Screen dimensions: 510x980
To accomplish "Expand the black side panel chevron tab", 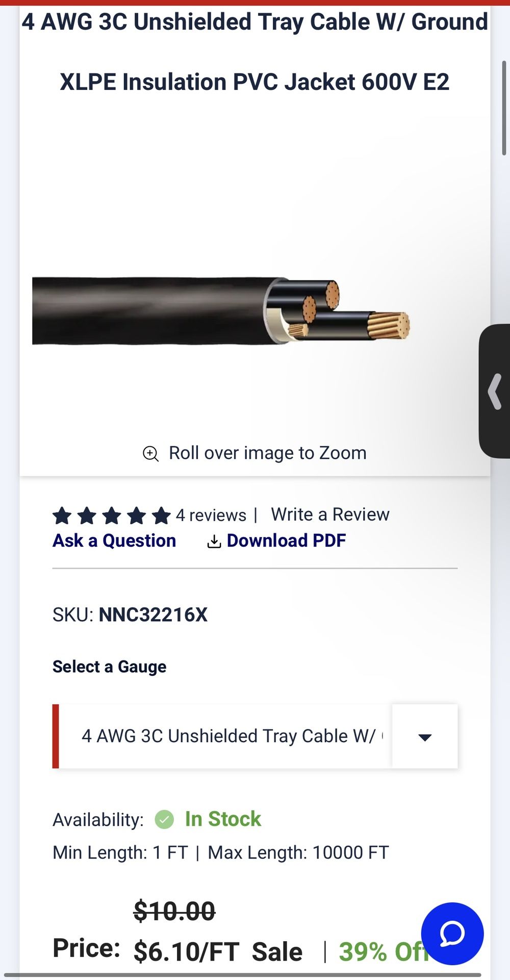I will pyautogui.click(x=495, y=391).
